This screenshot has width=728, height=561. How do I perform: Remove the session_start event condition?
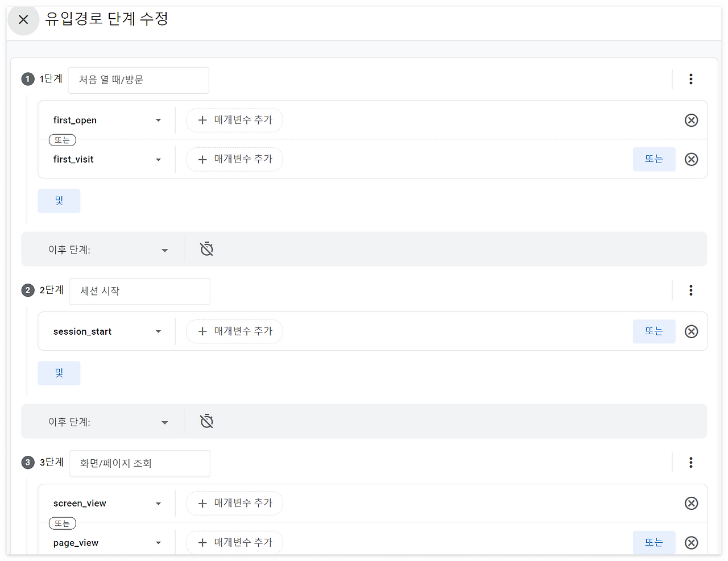click(691, 331)
